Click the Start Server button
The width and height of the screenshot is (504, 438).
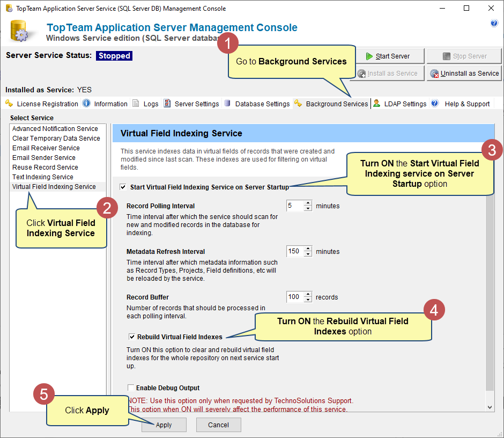coord(390,56)
